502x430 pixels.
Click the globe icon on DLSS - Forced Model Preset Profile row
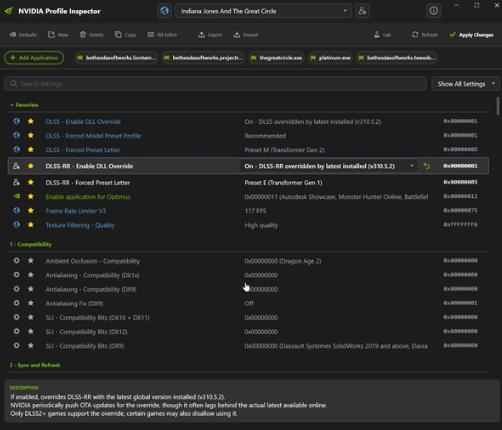[16, 135]
